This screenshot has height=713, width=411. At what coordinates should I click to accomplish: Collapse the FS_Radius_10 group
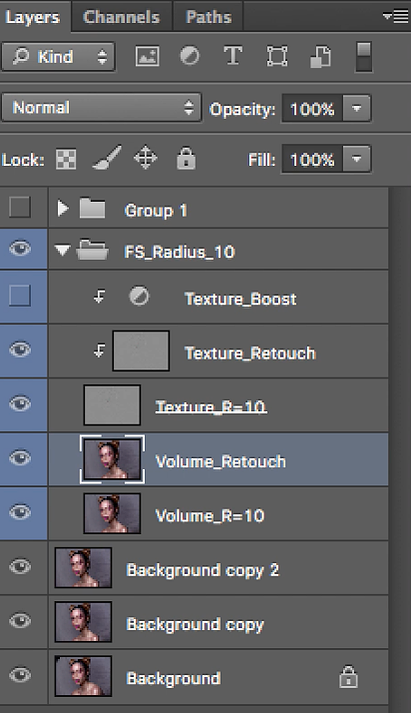[62, 250]
